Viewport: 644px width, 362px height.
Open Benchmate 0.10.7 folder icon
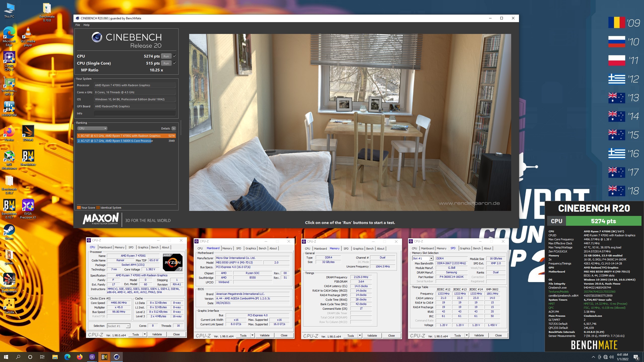pos(9,185)
